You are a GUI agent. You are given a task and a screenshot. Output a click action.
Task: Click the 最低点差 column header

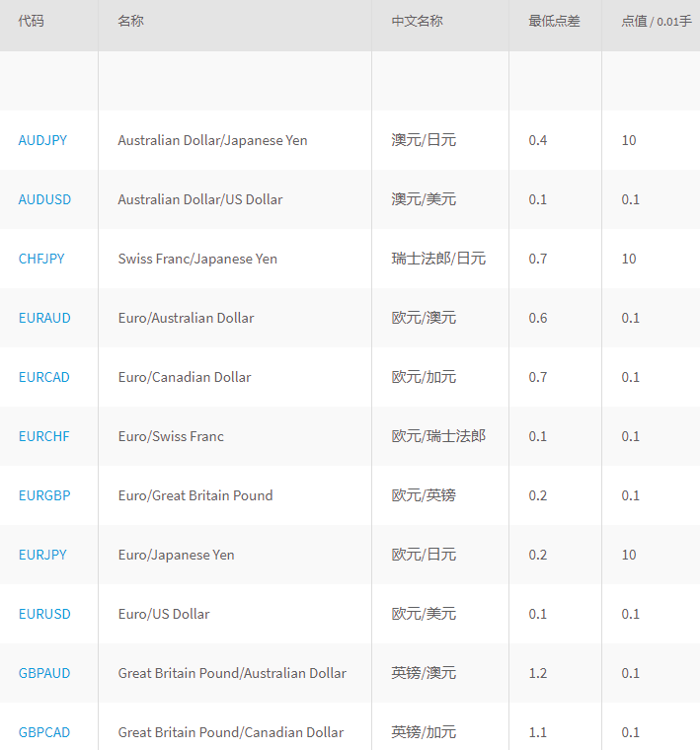pyautogui.click(x=555, y=21)
